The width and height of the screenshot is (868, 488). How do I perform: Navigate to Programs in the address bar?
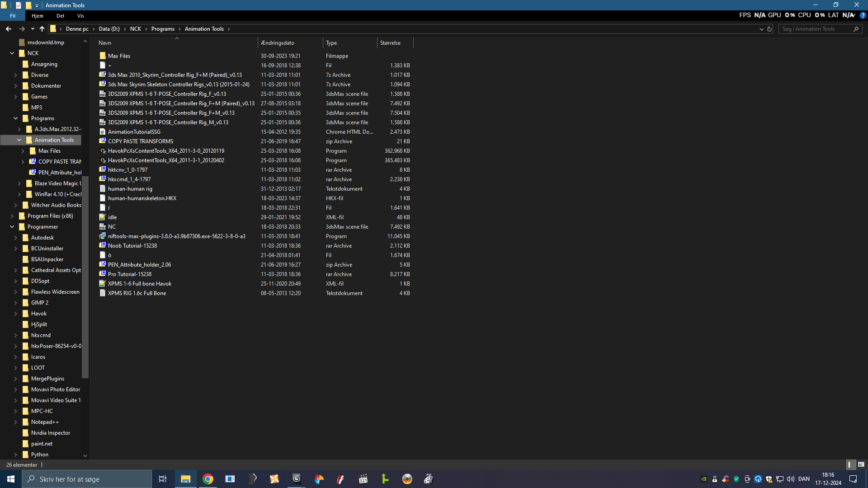pos(163,29)
